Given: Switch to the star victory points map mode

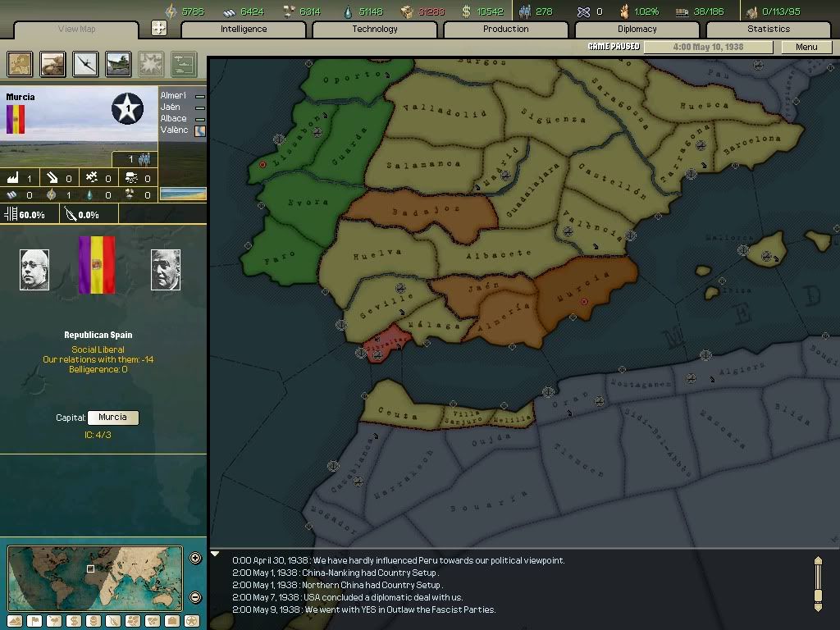Looking at the screenshot, I should (x=191, y=621).
